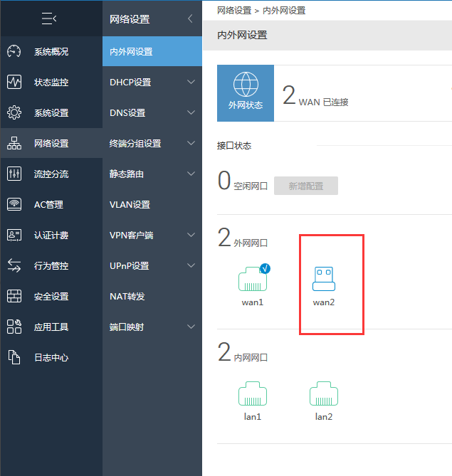452x476 pixels.
Task: Select the wan1 port icon
Action: [x=252, y=280]
